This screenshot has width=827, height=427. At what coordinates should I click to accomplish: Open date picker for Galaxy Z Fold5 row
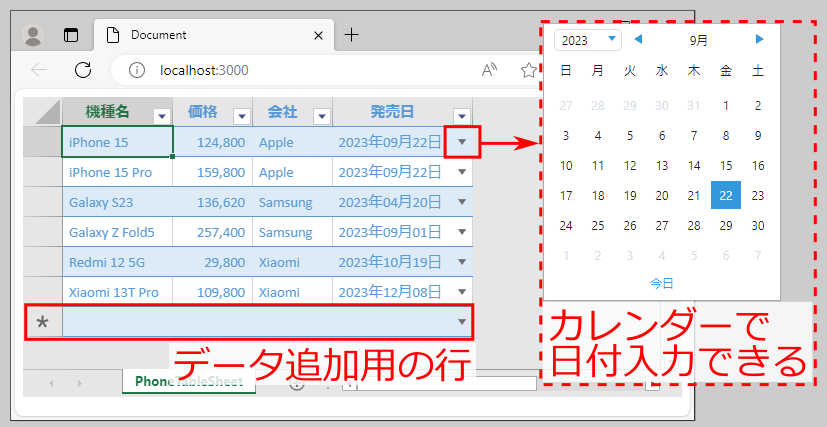[x=462, y=232]
